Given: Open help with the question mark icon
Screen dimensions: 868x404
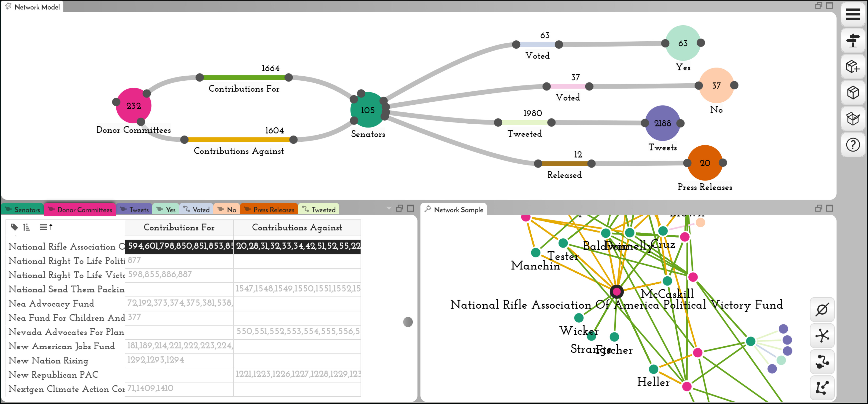Looking at the screenshot, I should click(853, 145).
